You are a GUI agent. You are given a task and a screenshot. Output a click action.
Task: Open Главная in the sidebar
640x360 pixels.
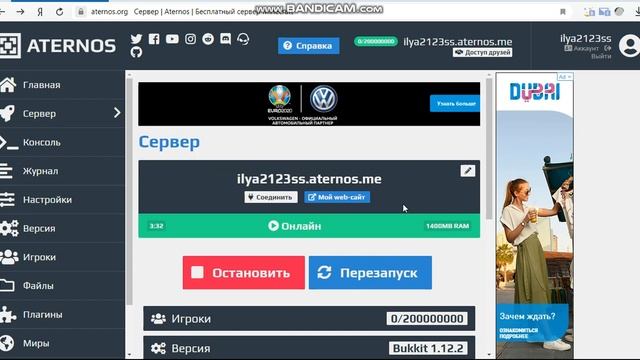click(x=62, y=85)
